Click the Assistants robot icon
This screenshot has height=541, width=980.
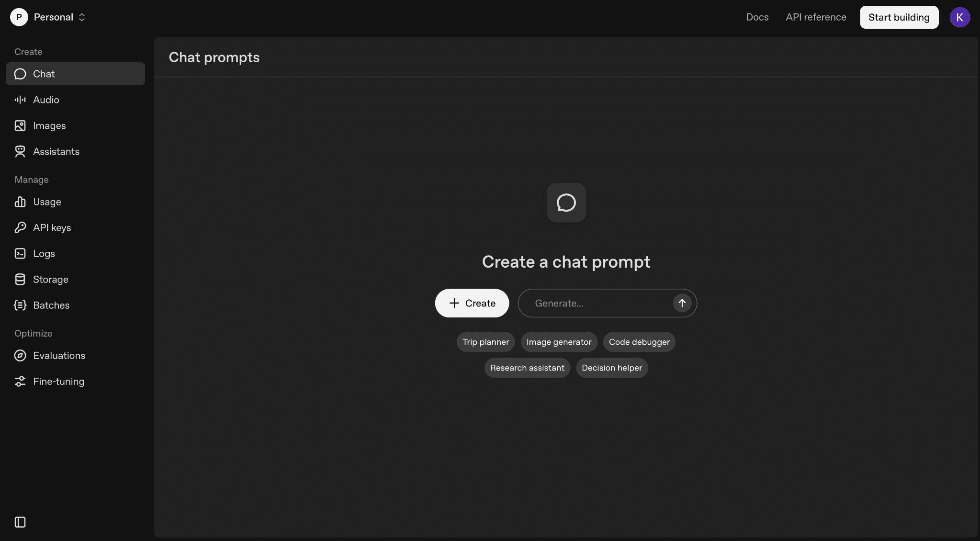(20, 151)
